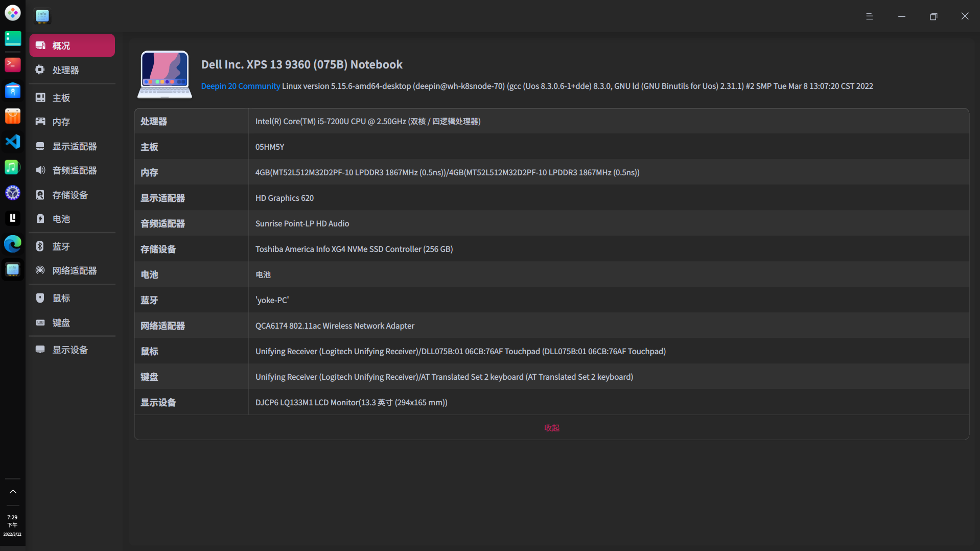Click the 存储设备 label in the table
The width and height of the screenshot is (980, 551).
(x=158, y=249)
